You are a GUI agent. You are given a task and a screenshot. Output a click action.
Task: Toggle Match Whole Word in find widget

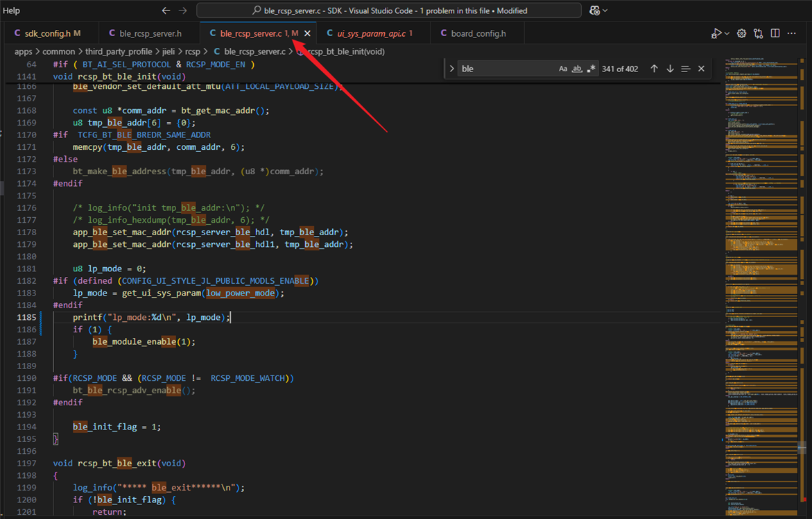(x=577, y=69)
